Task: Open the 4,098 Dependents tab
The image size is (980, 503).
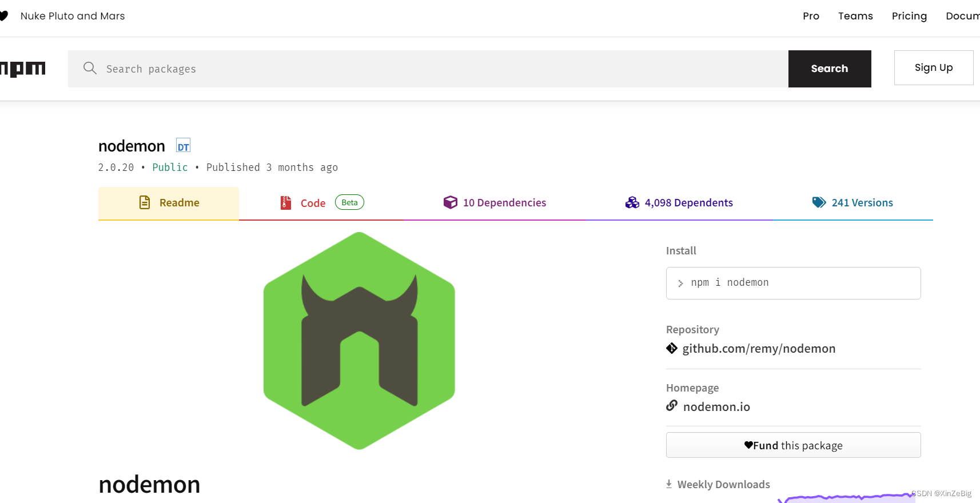Action: 679,203
